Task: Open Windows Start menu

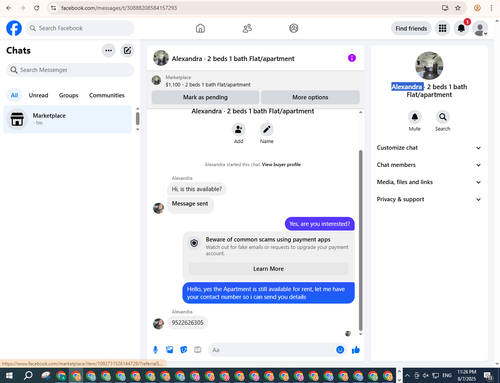Action: [x=9, y=376]
